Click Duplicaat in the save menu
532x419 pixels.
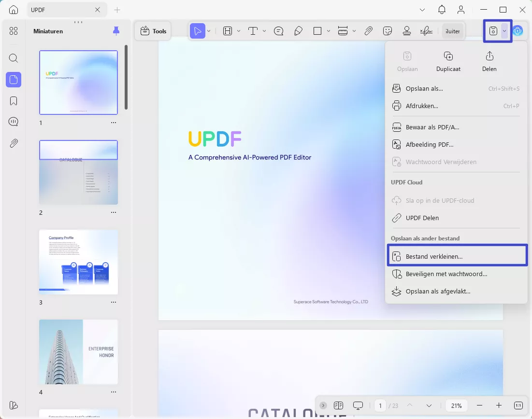point(448,61)
